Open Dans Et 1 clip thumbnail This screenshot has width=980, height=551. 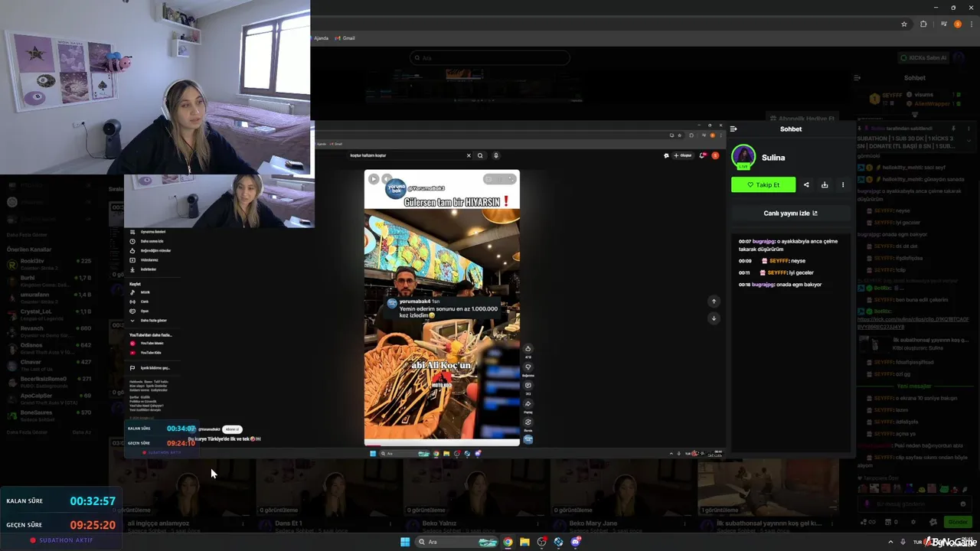[x=329, y=486]
